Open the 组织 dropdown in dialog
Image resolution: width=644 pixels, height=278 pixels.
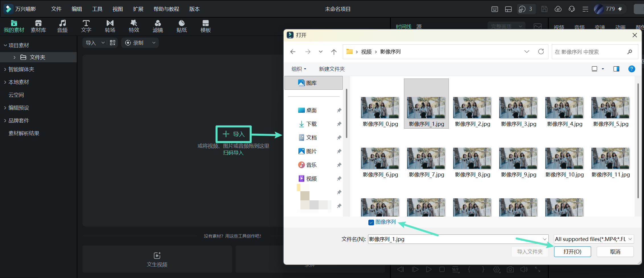(x=299, y=69)
